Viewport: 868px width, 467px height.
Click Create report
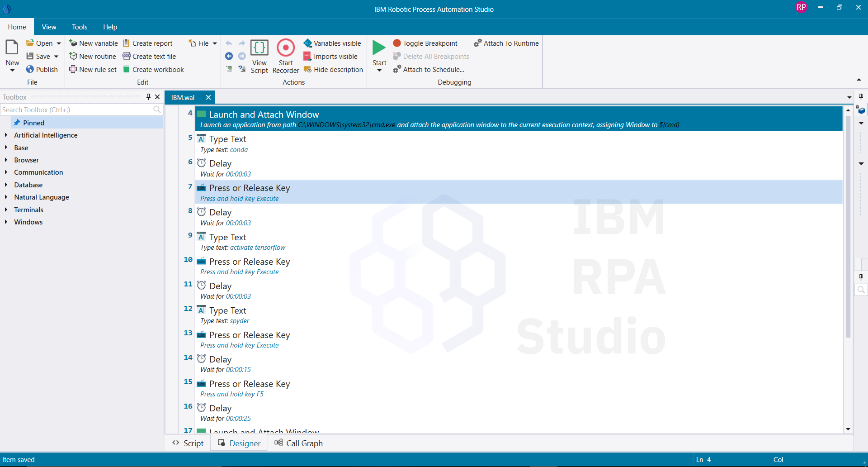[x=148, y=43]
